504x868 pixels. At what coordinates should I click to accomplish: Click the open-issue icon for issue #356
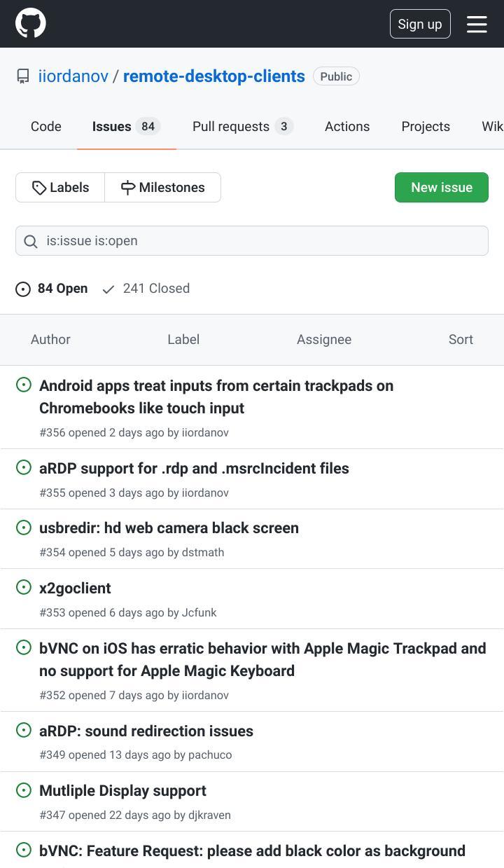24,385
